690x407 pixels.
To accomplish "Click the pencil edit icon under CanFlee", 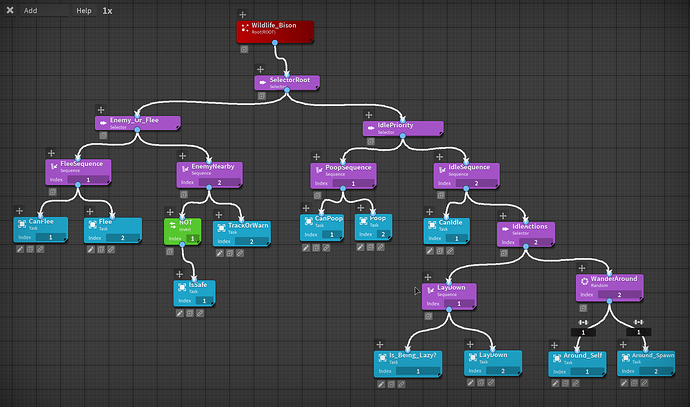I will [20, 249].
